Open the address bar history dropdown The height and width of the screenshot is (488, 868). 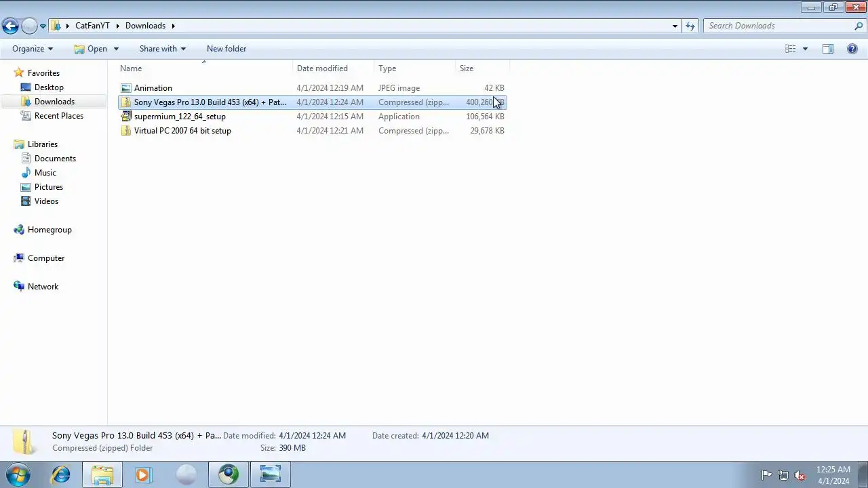pyautogui.click(x=675, y=26)
